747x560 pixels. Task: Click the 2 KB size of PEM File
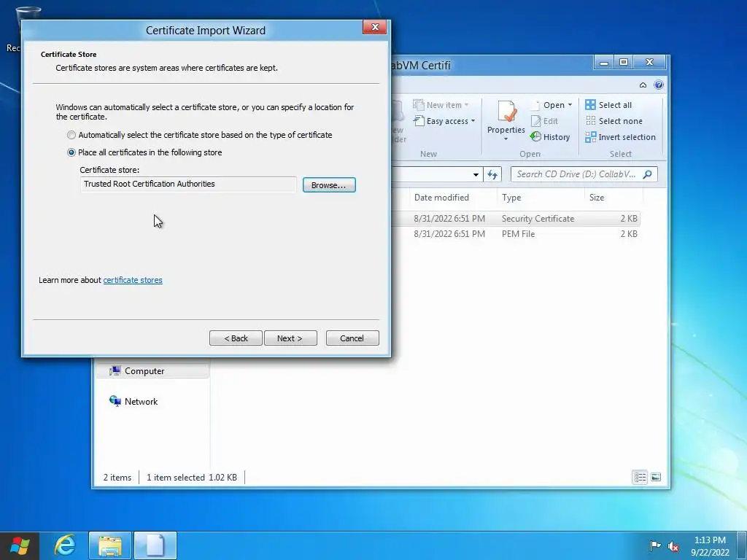[628, 234]
